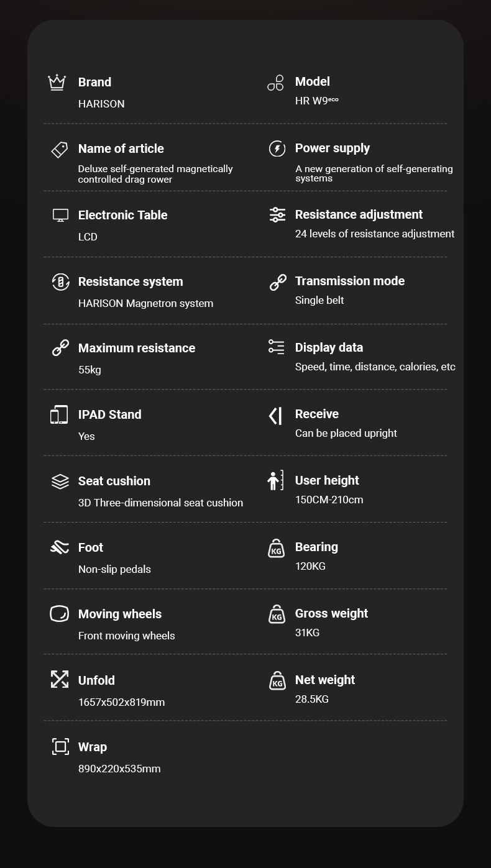Click the stacked layers Seat cushion icon
491x868 pixels.
click(60, 482)
